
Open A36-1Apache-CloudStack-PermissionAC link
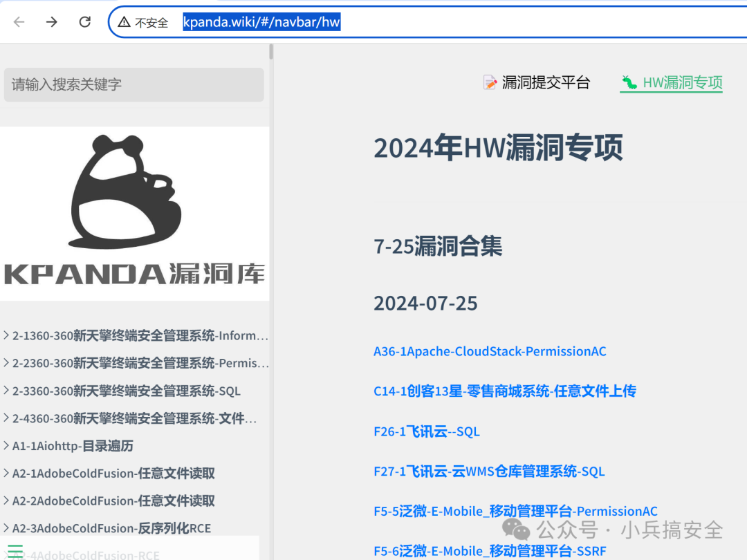[x=490, y=351]
